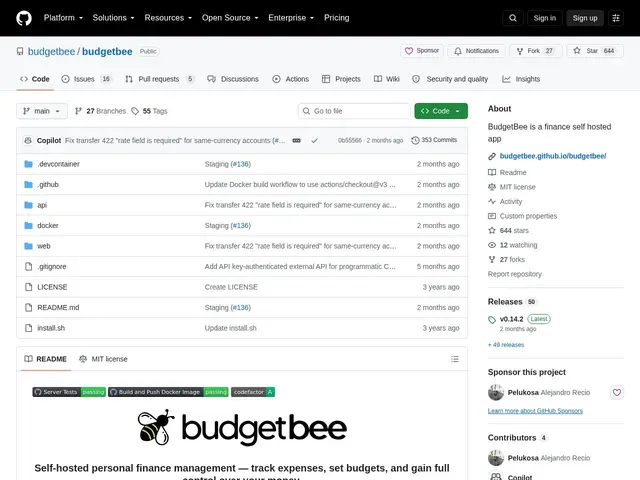Viewport: 640px width, 480px height.
Task: Click the green commit status checkmark
Action: coord(314,140)
